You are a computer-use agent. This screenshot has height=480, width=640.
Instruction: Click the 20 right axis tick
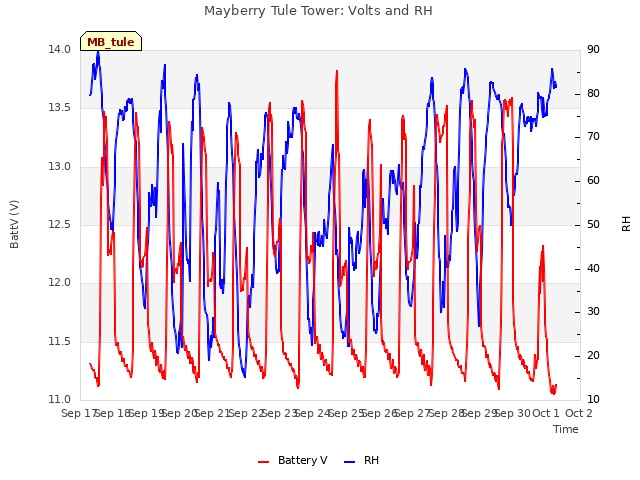[x=593, y=356]
